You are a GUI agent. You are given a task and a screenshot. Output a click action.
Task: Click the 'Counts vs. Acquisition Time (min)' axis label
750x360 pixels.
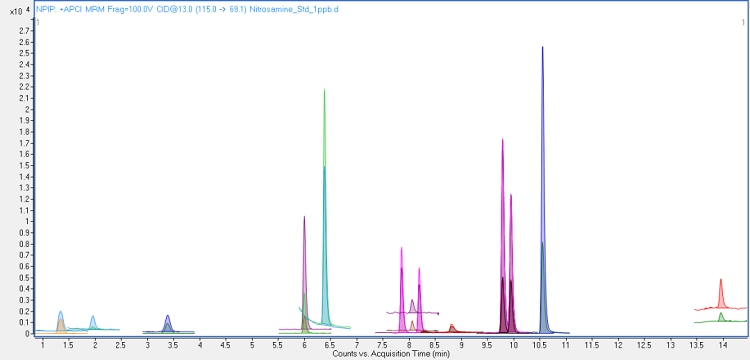(x=391, y=354)
